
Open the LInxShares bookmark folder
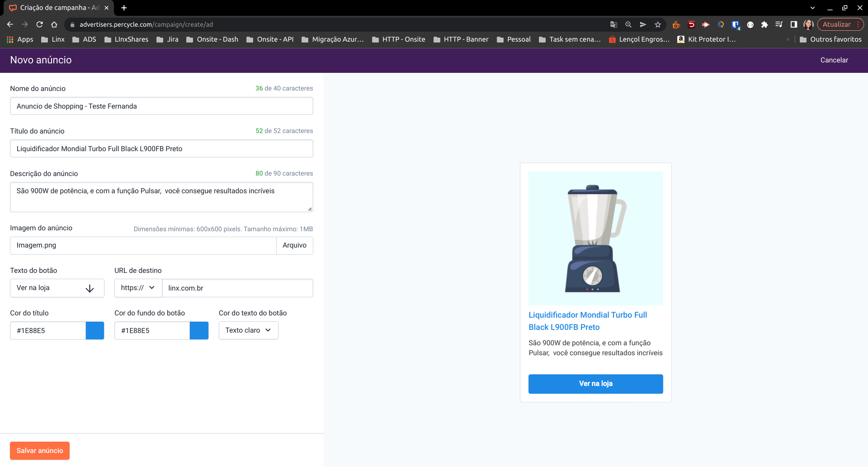pyautogui.click(x=127, y=39)
